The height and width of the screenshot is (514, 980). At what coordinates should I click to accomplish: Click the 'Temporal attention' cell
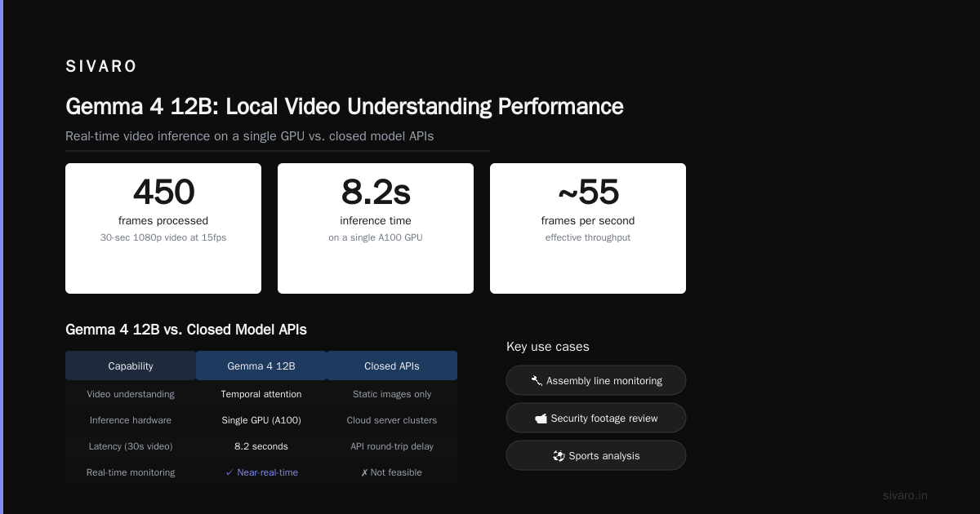coord(261,394)
